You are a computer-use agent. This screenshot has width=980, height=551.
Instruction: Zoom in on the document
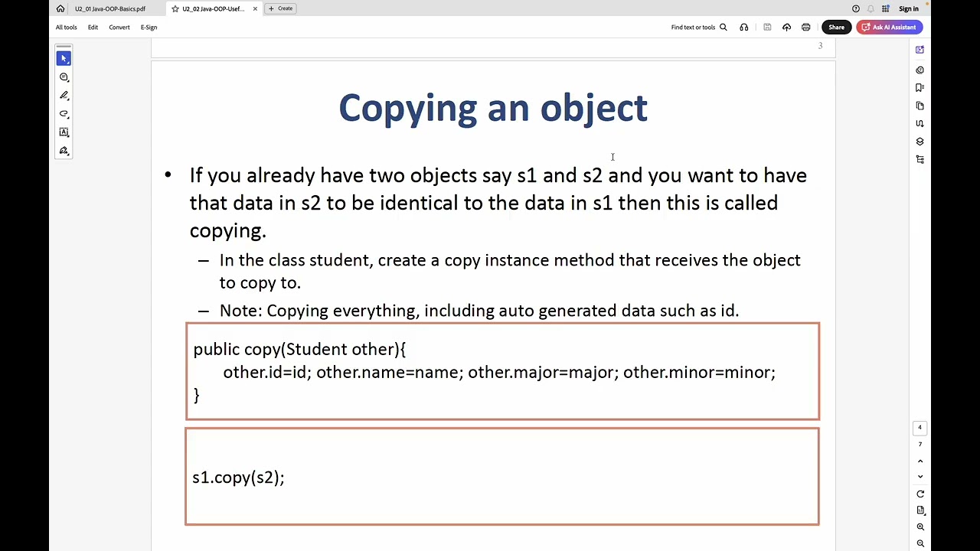pyautogui.click(x=920, y=527)
